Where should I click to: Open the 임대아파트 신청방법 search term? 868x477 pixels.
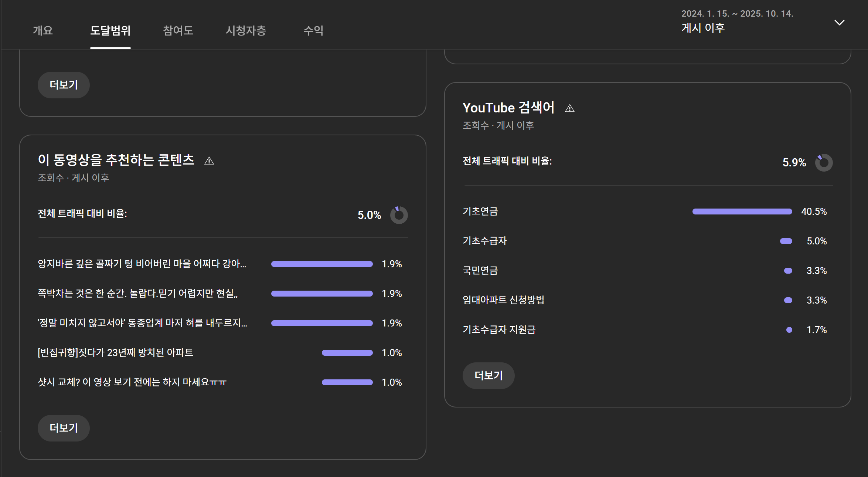(503, 300)
